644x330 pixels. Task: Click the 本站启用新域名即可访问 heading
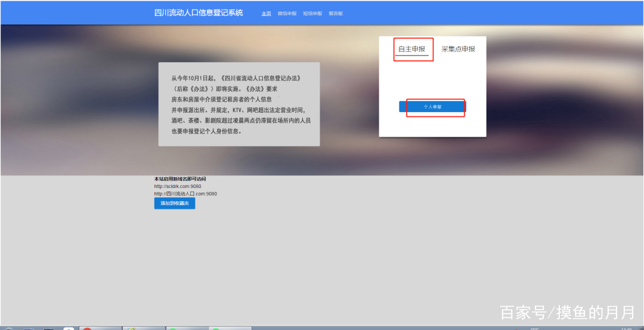(180, 179)
